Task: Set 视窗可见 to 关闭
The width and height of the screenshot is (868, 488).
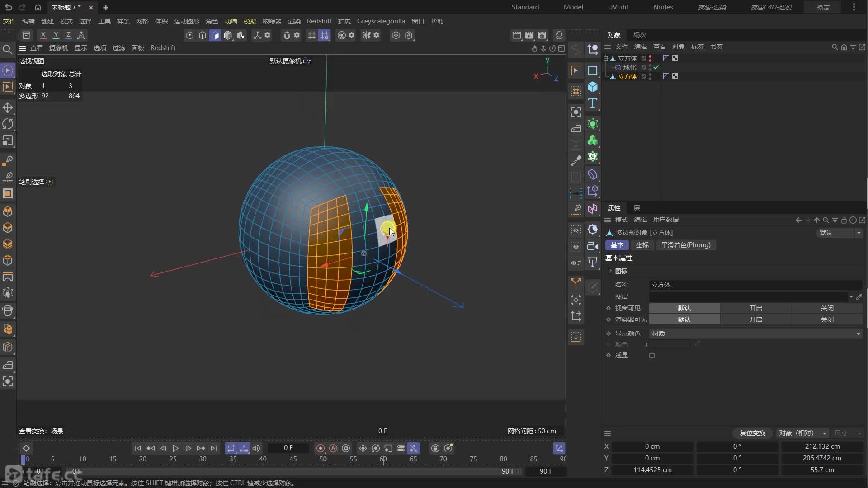Action: [x=827, y=308]
